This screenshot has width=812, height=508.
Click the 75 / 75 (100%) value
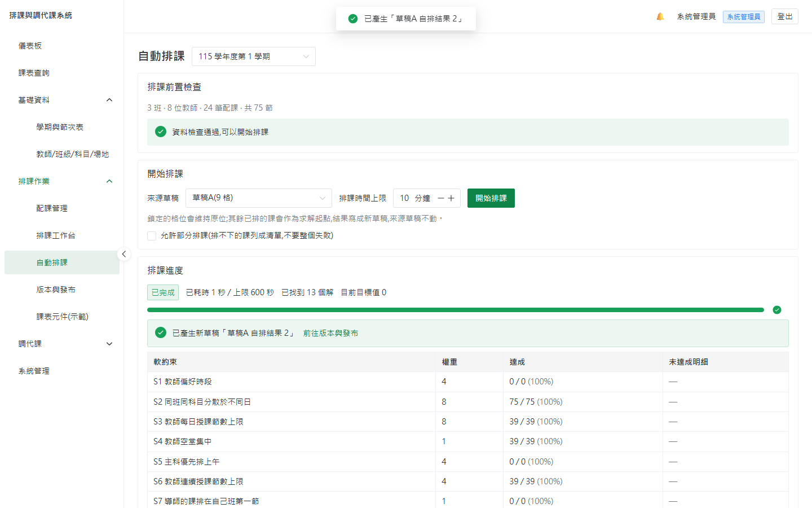(536, 402)
